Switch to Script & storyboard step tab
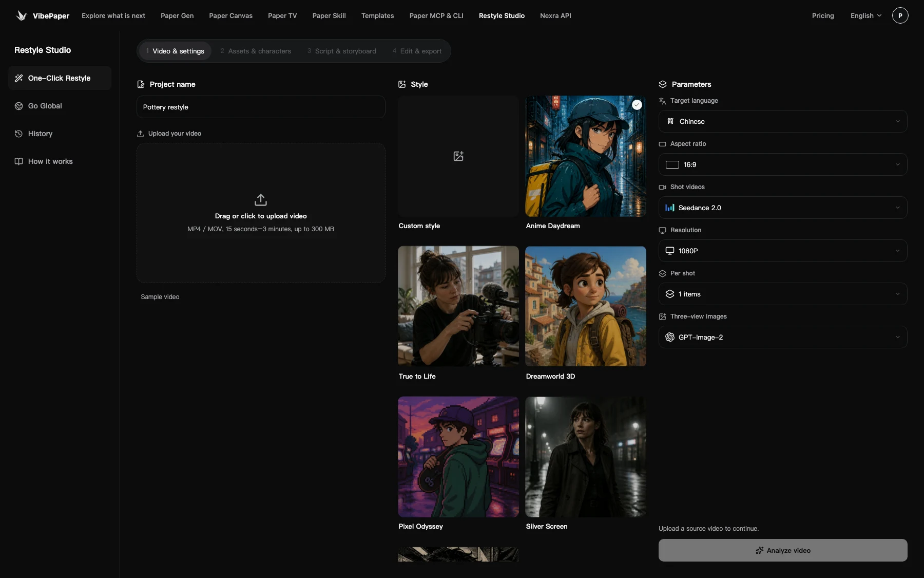 (342, 51)
